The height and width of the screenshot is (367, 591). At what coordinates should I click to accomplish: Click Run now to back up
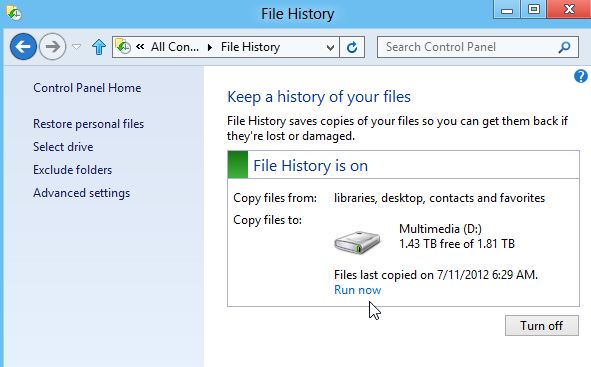tap(357, 290)
